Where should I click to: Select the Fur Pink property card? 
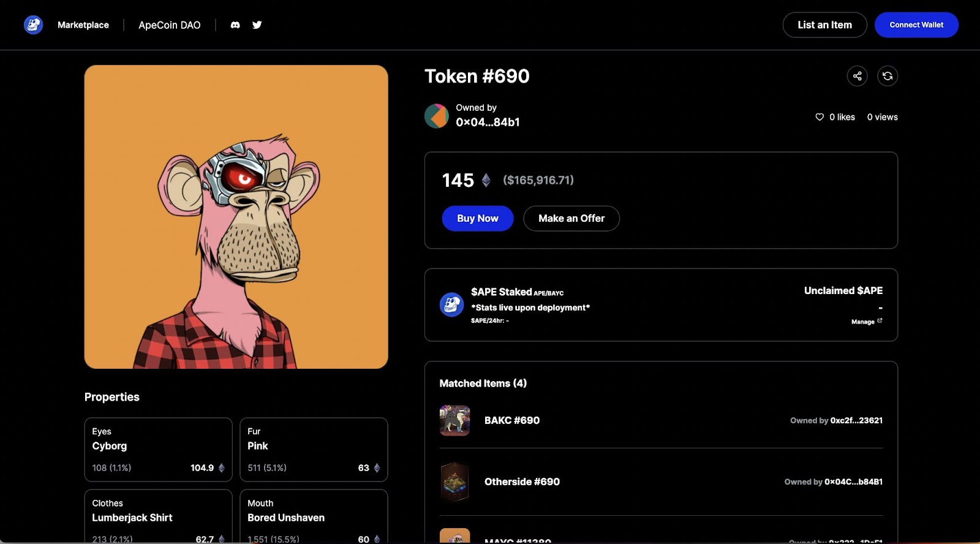point(314,450)
